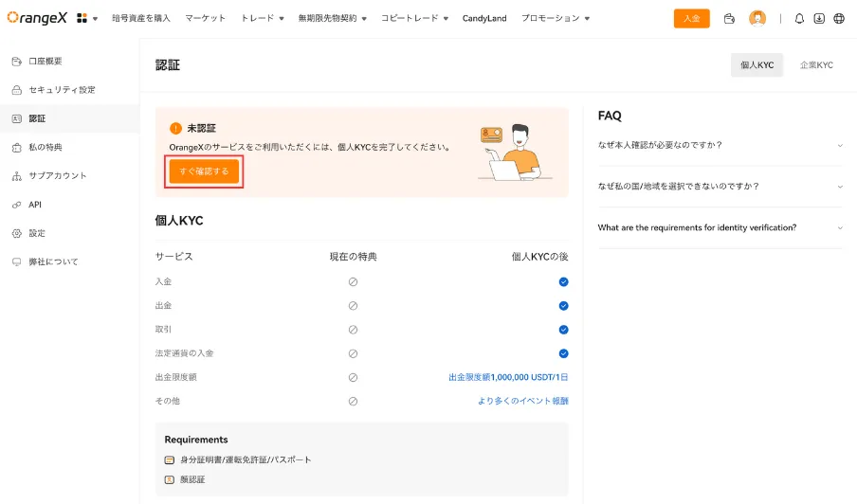This screenshot has height=504, width=857.
Task: Expand FAQ What are the requirements question
Action: click(720, 227)
